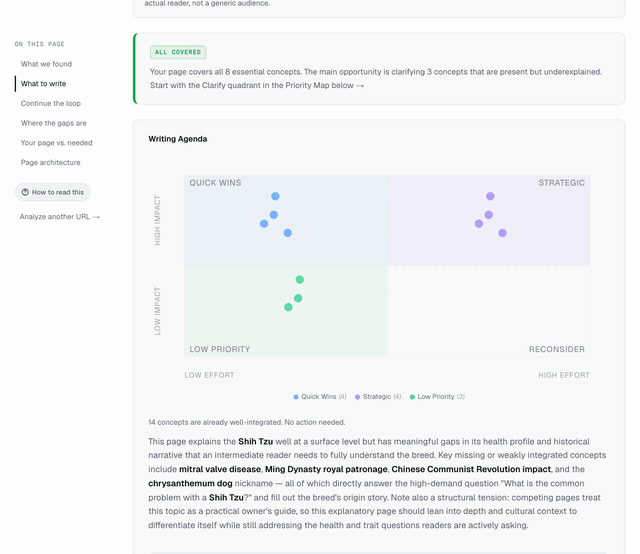Screen dimensions: 640x554
Task: Go to Where the gaps are
Action: click(53, 123)
